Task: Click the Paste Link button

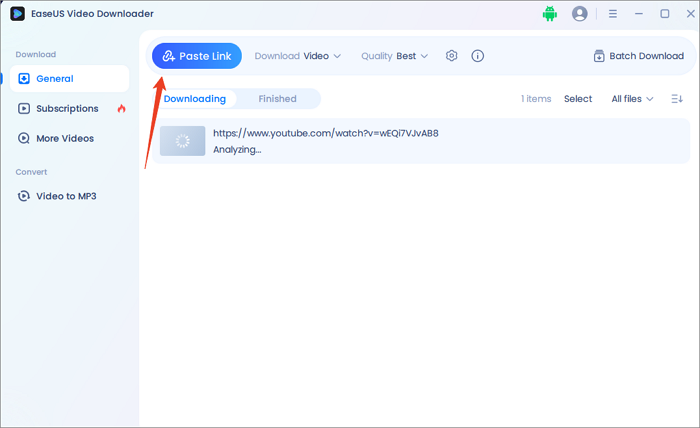Action: click(x=197, y=56)
